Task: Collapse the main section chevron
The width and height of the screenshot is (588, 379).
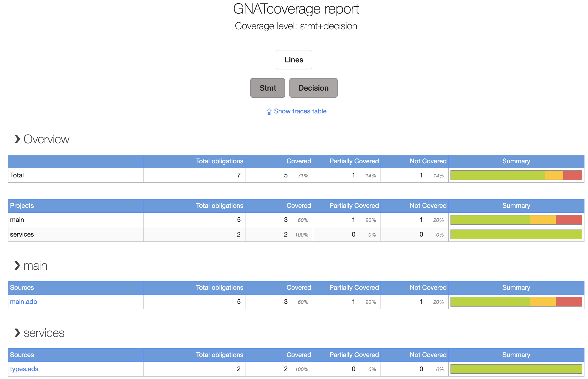Action: click(17, 266)
